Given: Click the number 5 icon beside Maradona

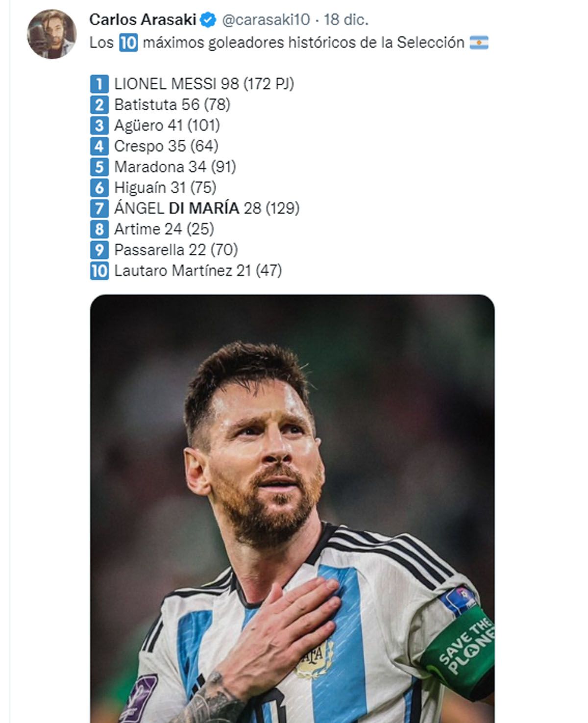Looking at the screenshot, I should [x=99, y=167].
